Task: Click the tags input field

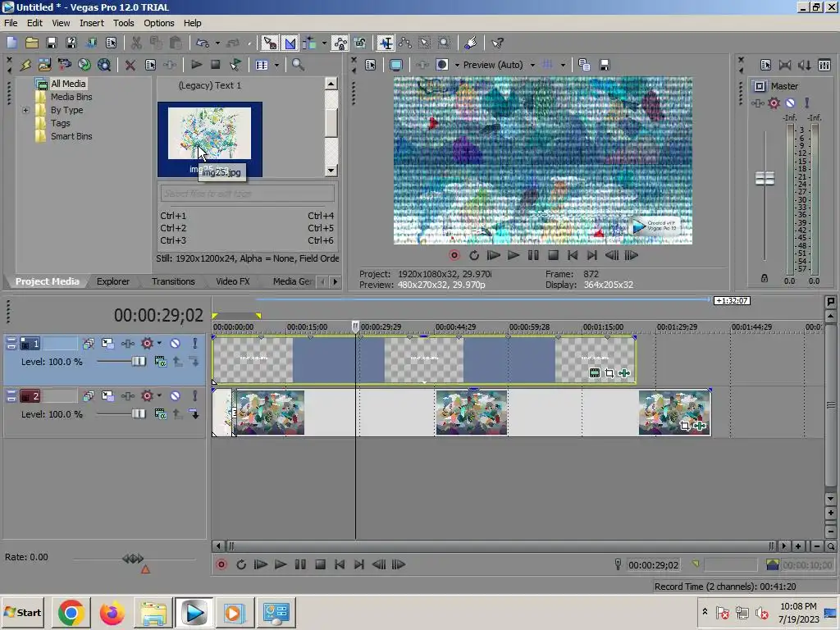Action: pyautogui.click(x=248, y=194)
